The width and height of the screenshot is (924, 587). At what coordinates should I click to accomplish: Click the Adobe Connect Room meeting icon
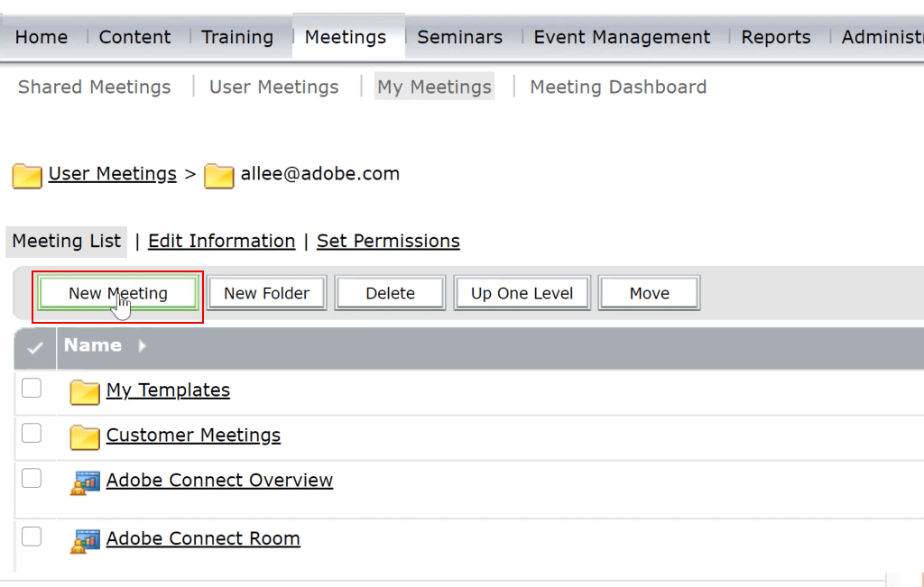(x=85, y=540)
